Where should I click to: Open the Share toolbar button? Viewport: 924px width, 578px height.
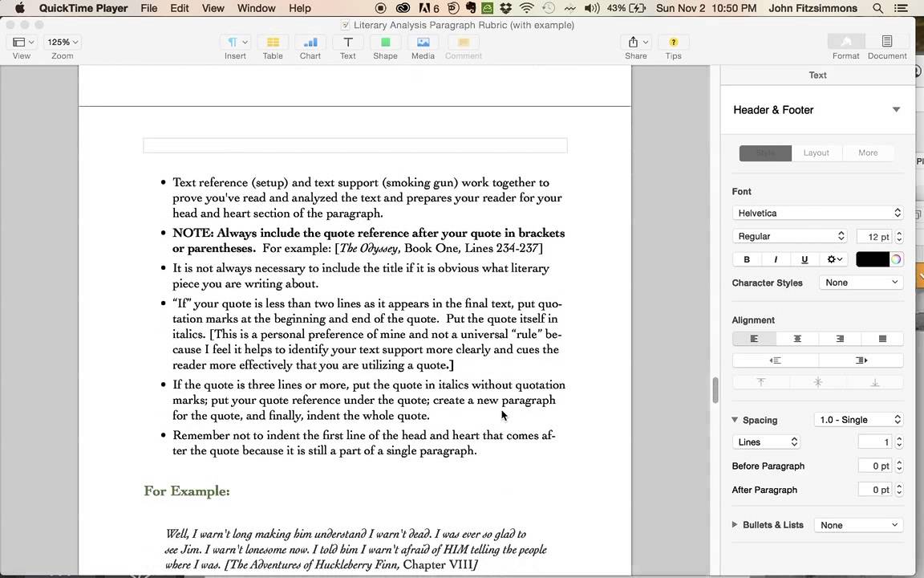636,42
